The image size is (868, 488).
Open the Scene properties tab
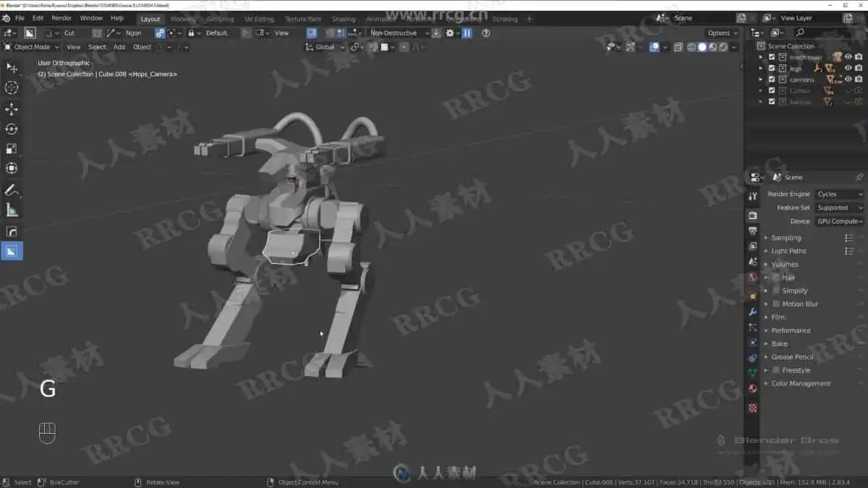[x=753, y=261]
